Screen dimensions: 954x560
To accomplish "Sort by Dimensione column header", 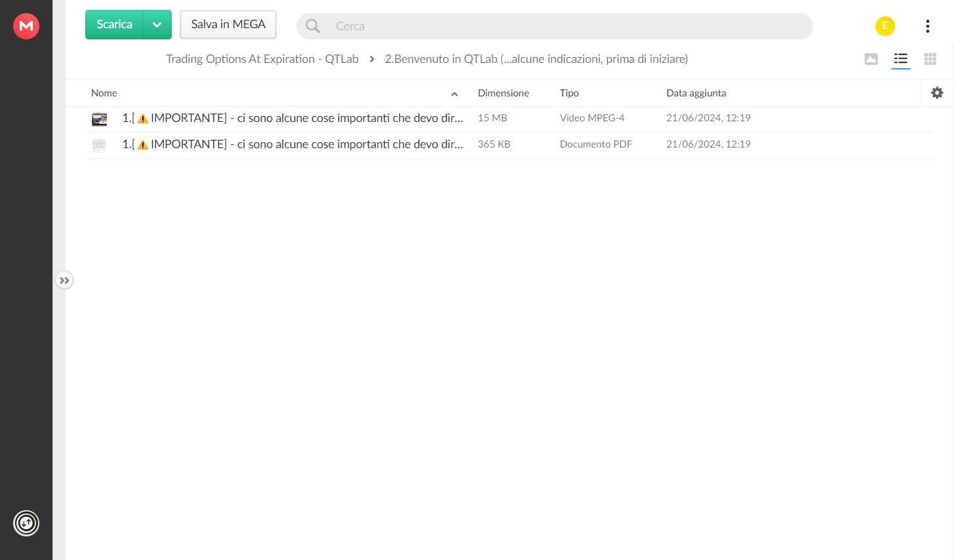I will pyautogui.click(x=504, y=93).
